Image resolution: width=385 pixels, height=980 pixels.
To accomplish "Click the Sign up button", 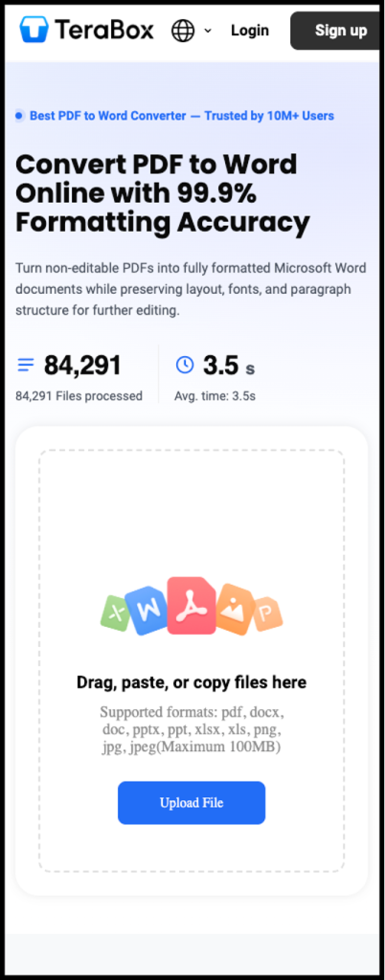I will pos(337,31).
